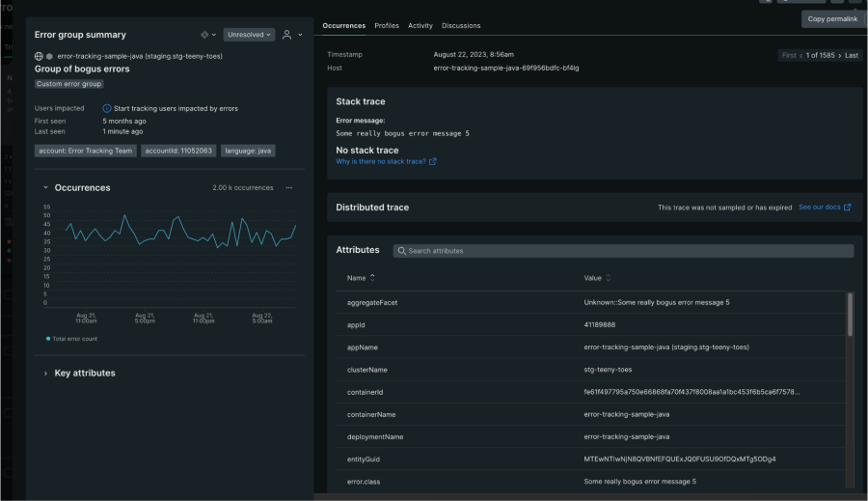Toggle the Total error count legend item
868x501 pixels.
point(71,339)
